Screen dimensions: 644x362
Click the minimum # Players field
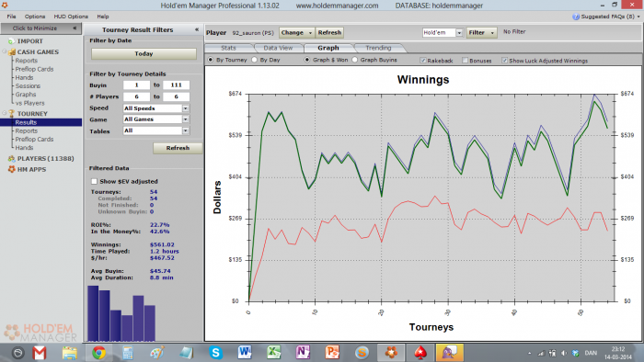click(x=136, y=96)
